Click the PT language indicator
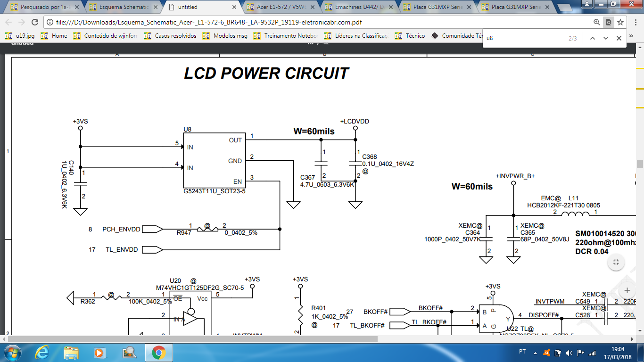The width and height of the screenshot is (644, 362). 522,352
